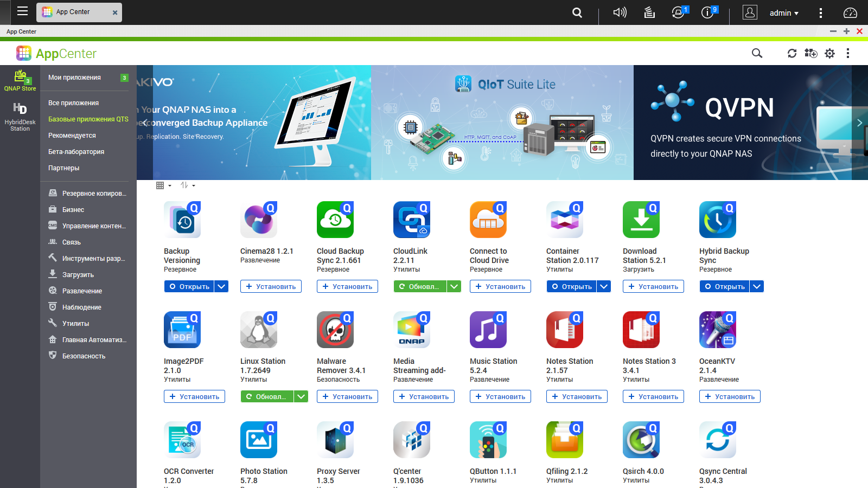This screenshot has height=488, width=868.
Task: Open system more options dots in top bar
Action: (x=820, y=12)
